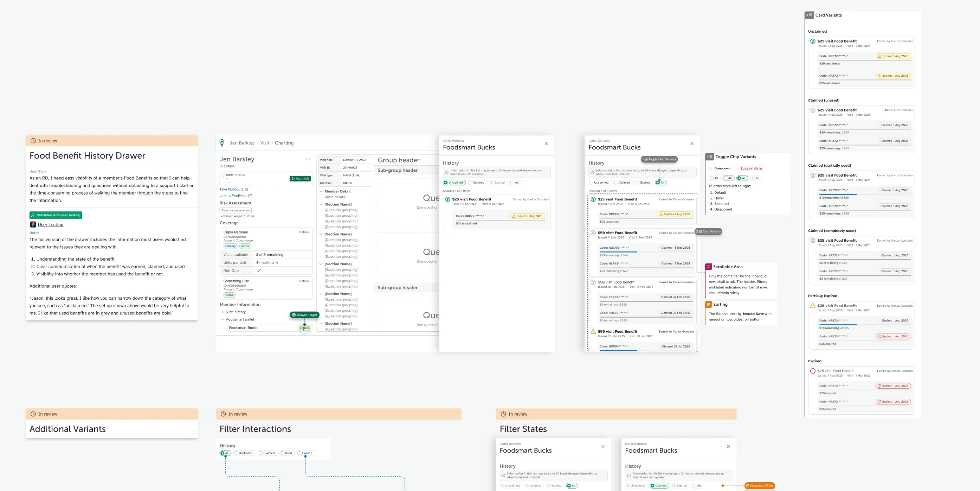Collapse the last [Section Name] chevron at bottom
This screenshot has height=491, width=980.
[x=321, y=324]
